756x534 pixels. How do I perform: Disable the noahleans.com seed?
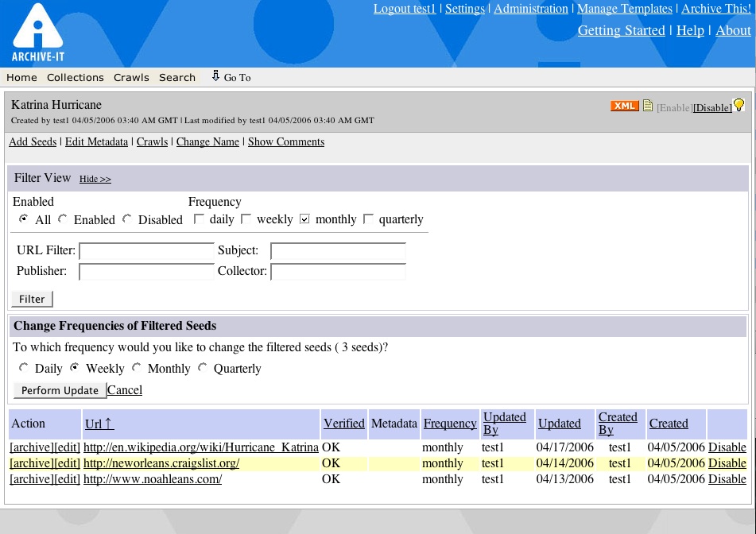pos(727,479)
